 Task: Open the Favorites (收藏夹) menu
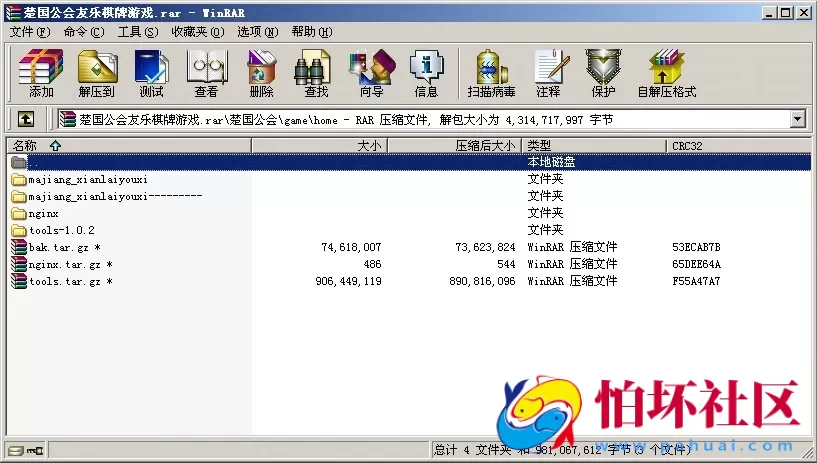(x=198, y=32)
